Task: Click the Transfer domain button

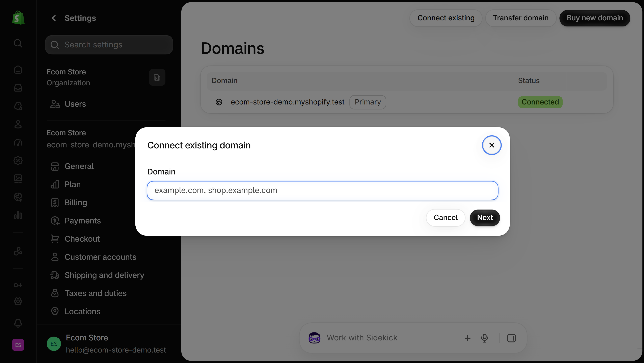Action: [x=520, y=18]
